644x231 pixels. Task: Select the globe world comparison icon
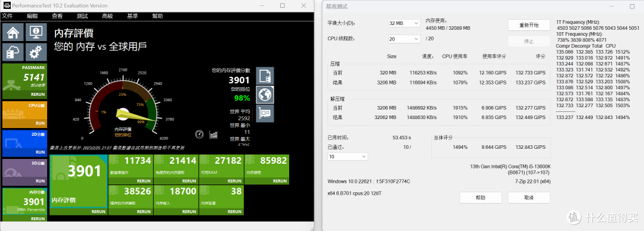click(x=265, y=95)
